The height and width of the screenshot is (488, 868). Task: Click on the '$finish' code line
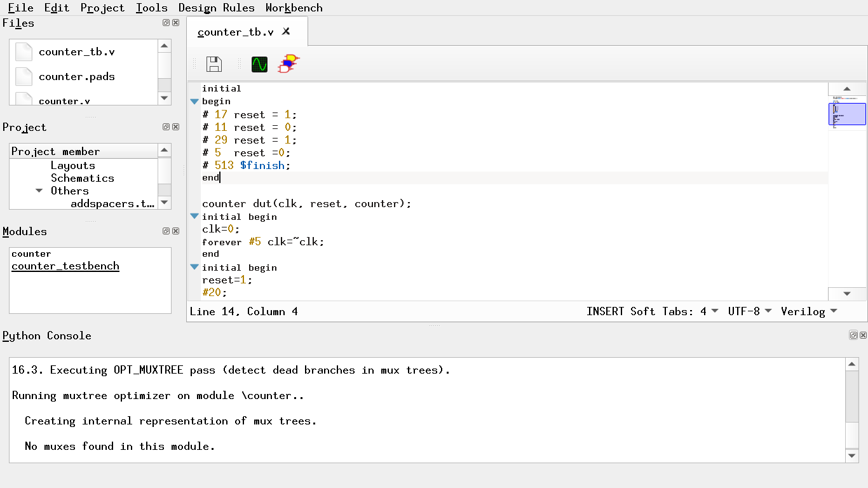246,165
